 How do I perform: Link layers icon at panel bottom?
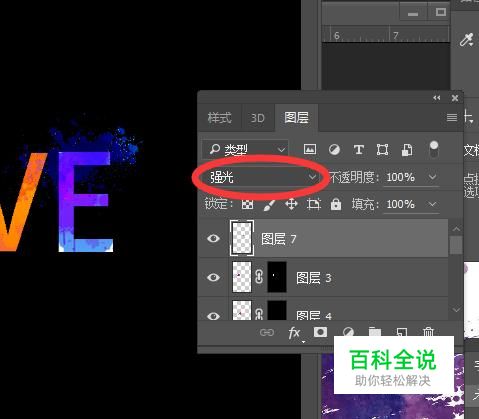coord(267,332)
